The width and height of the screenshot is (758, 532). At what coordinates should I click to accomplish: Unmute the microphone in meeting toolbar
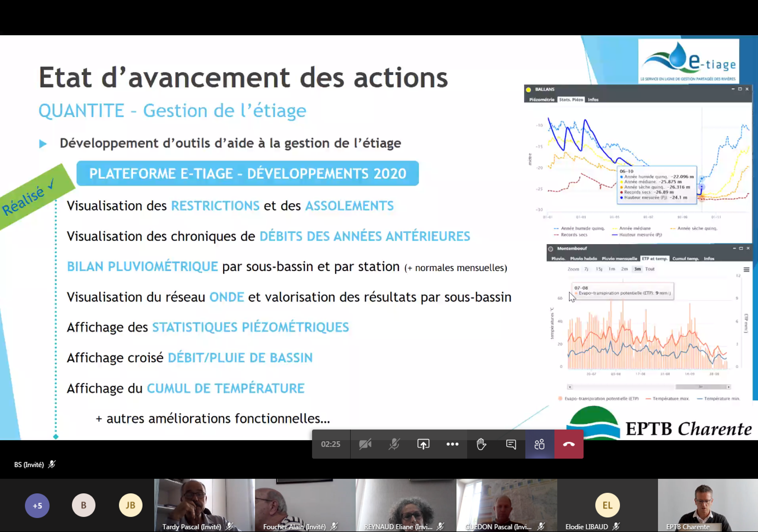click(394, 444)
